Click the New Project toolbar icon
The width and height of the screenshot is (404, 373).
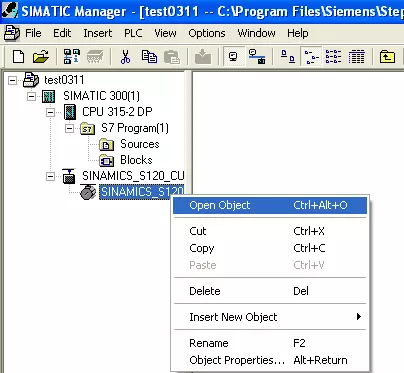18,56
